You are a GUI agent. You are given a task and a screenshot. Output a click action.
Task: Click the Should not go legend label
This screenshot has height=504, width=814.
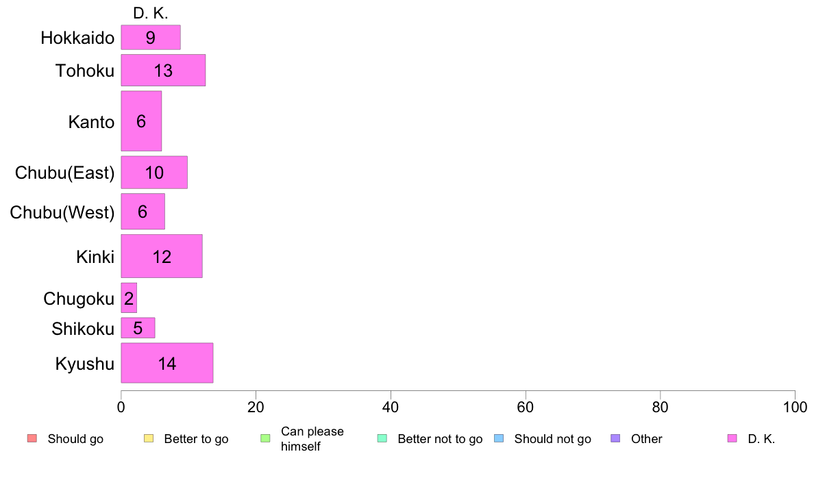pos(552,439)
